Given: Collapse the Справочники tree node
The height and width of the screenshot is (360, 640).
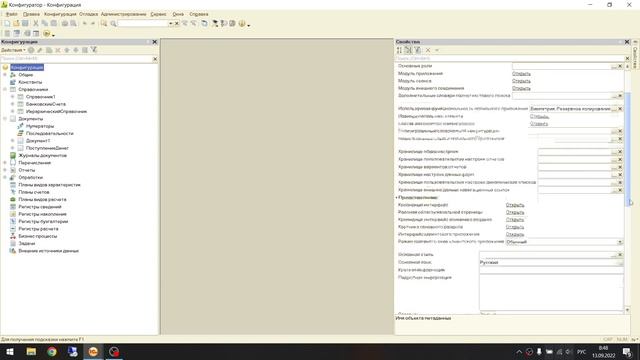Looking at the screenshot, I should (x=5, y=89).
